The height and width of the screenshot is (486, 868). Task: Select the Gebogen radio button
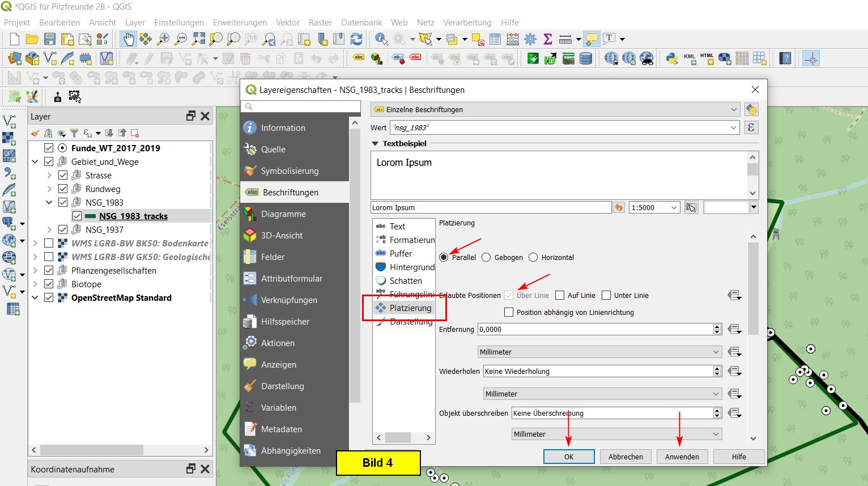click(486, 258)
